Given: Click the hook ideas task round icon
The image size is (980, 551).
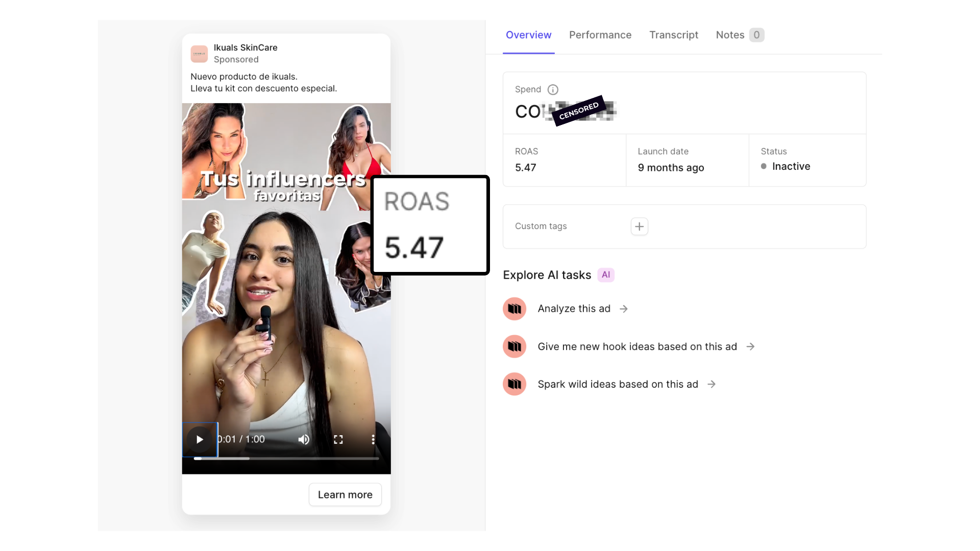Looking at the screenshot, I should [x=514, y=346].
